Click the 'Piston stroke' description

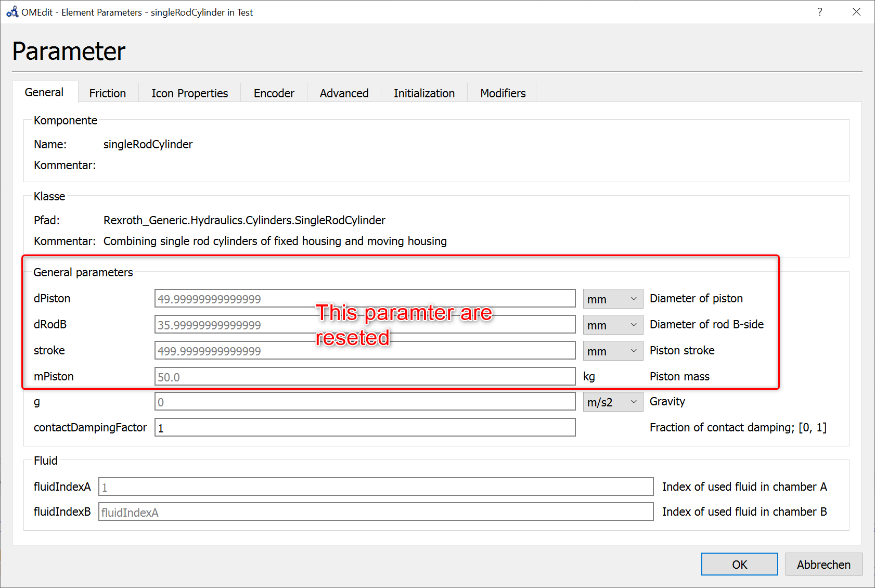[x=682, y=350]
